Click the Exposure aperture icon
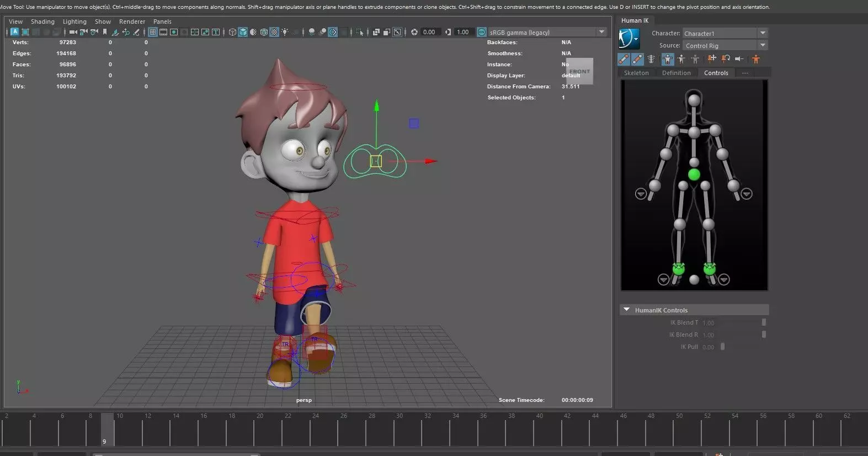The height and width of the screenshot is (456, 868). point(414,32)
